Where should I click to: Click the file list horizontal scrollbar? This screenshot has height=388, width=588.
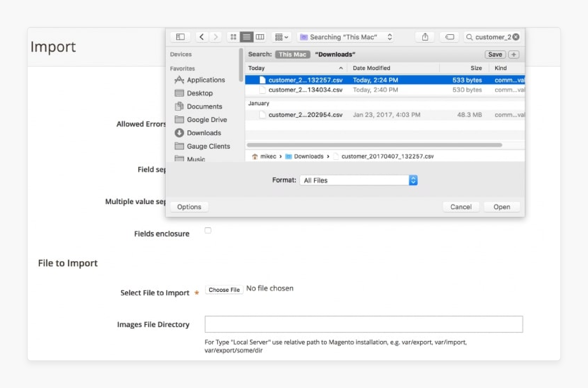(x=375, y=145)
